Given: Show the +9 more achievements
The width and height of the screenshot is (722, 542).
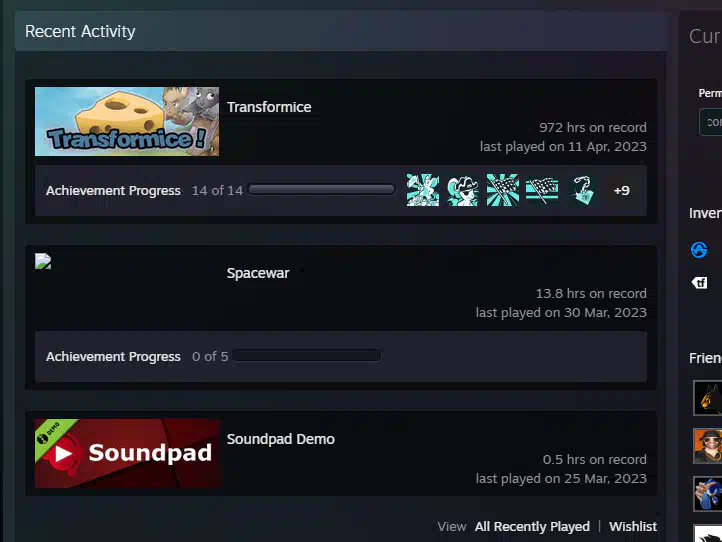Looking at the screenshot, I should 622,190.
